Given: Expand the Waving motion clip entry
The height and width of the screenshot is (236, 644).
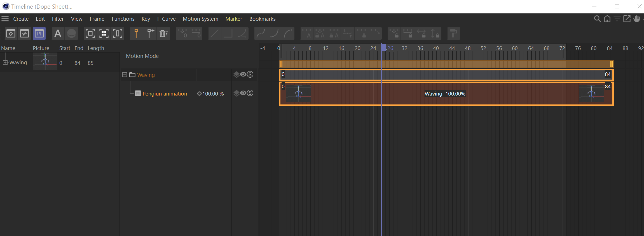Looking at the screenshot, I should (5, 63).
